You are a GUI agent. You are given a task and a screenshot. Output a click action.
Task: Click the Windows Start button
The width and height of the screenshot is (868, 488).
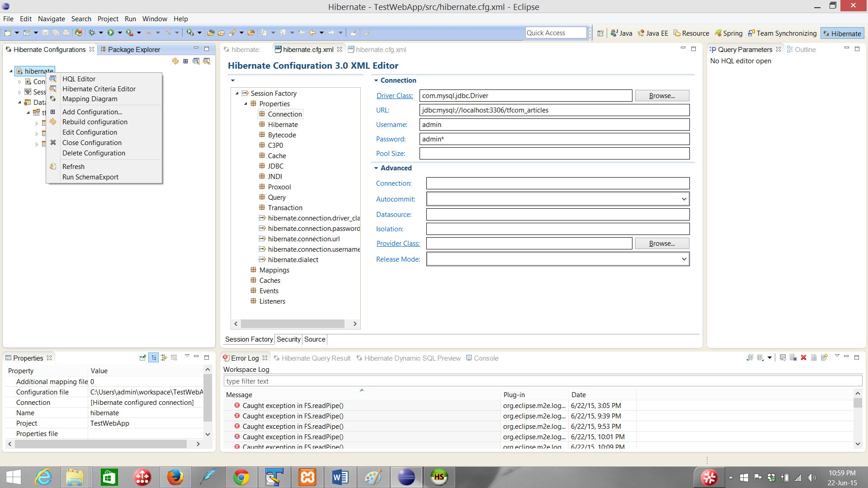coord(14,477)
